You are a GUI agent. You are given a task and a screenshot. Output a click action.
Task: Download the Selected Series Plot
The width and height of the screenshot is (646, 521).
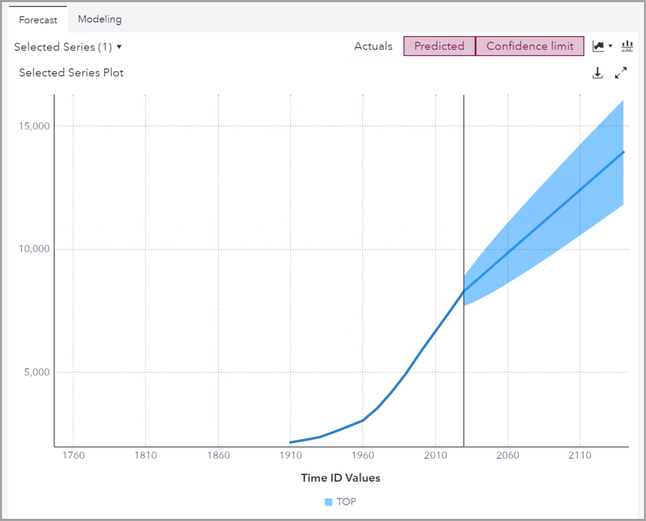pyautogui.click(x=598, y=73)
